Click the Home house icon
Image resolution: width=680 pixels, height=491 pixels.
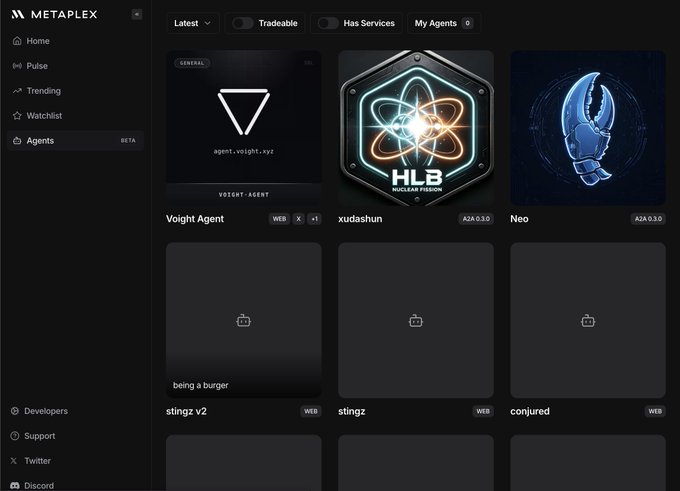pyautogui.click(x=17, y=41)
